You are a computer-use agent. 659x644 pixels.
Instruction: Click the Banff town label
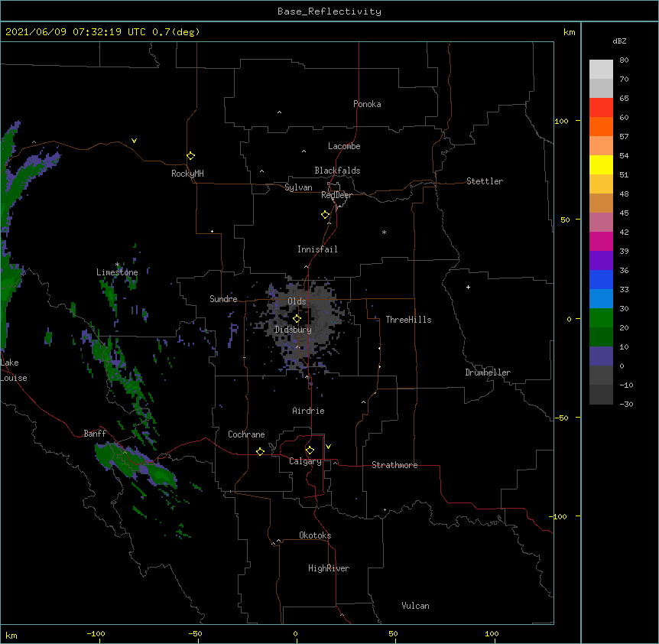(x=95, y=434)
